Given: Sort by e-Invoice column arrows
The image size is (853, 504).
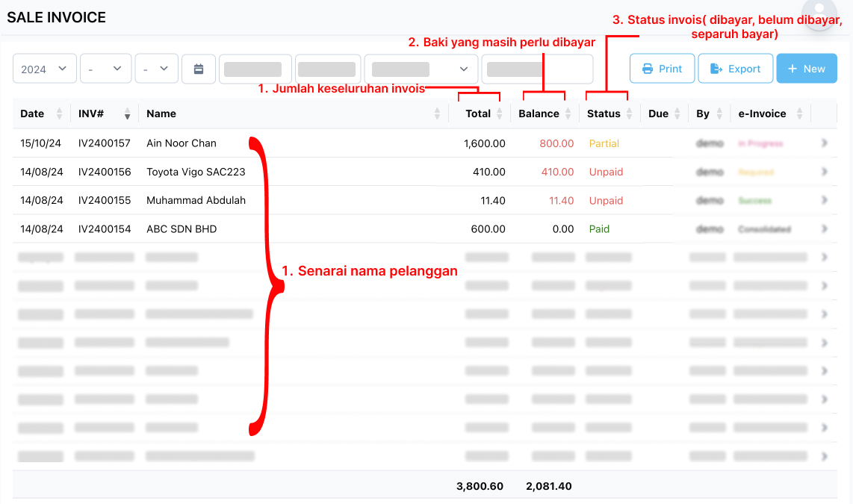Looking at the screenshot, I should point(800,113).
